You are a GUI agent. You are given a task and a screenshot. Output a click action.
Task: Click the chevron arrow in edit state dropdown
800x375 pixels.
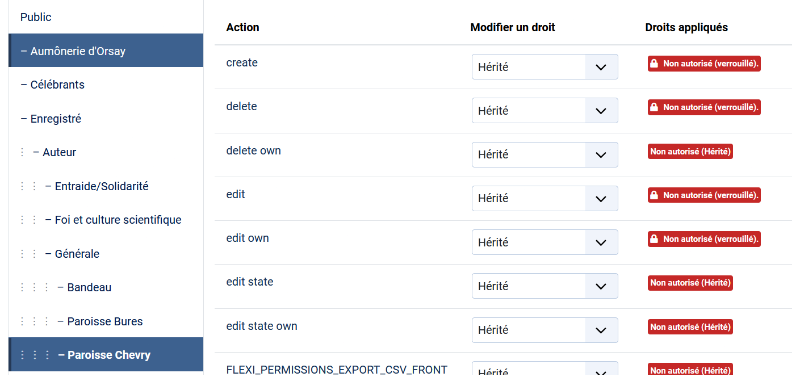(x=601, y=286)
